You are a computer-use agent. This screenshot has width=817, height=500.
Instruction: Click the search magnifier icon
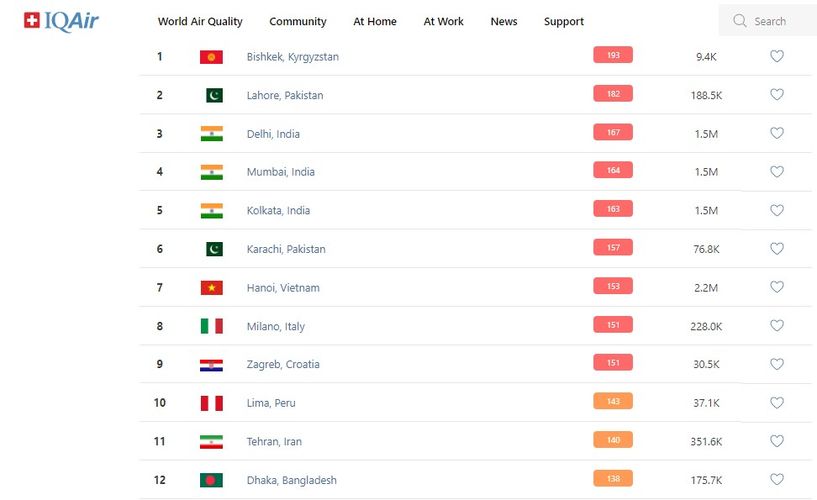point(740,21)
